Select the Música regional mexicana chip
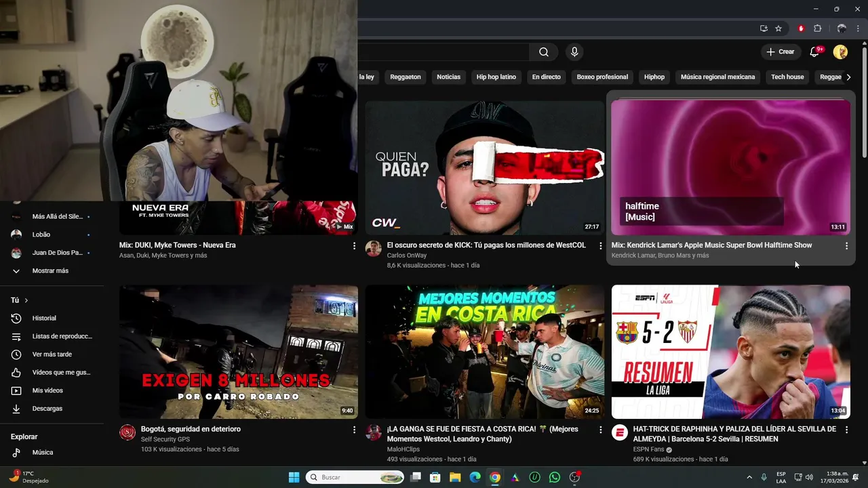Viewport: 868px width, 488px height. pos(717,77)
